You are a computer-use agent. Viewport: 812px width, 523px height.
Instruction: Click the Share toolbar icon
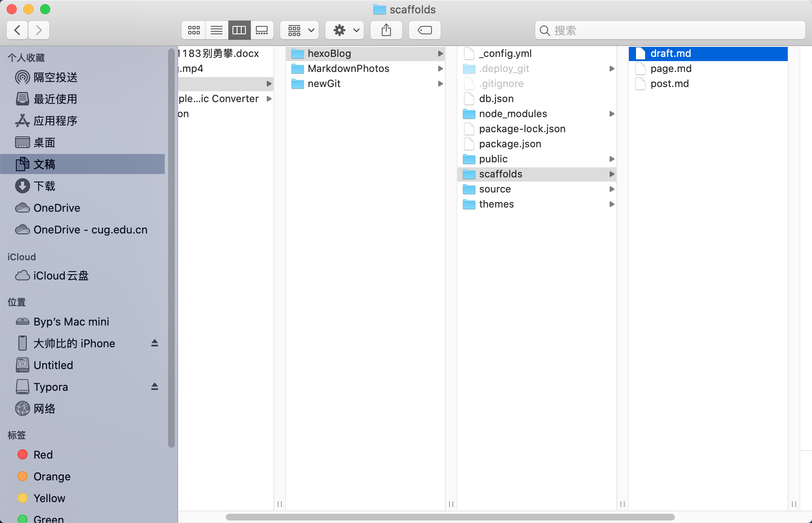(386, 30)
